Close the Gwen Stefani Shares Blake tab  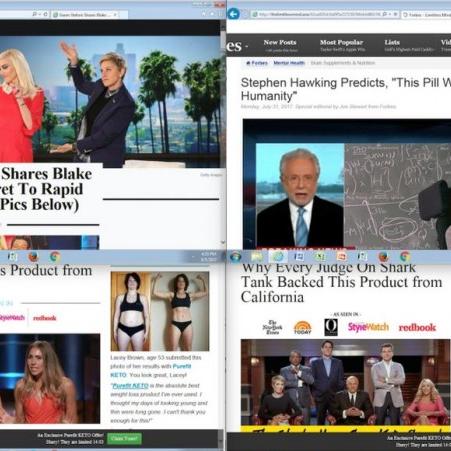(x=115, y=15)
